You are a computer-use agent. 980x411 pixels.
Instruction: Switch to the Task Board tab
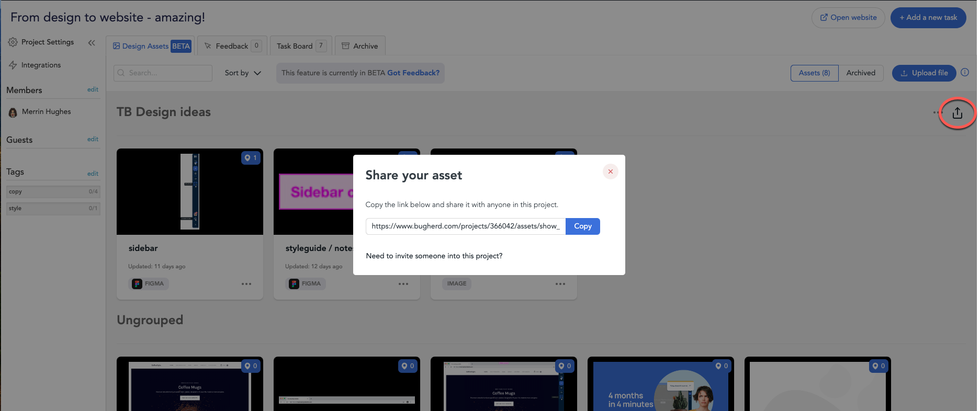click(301, 46)
